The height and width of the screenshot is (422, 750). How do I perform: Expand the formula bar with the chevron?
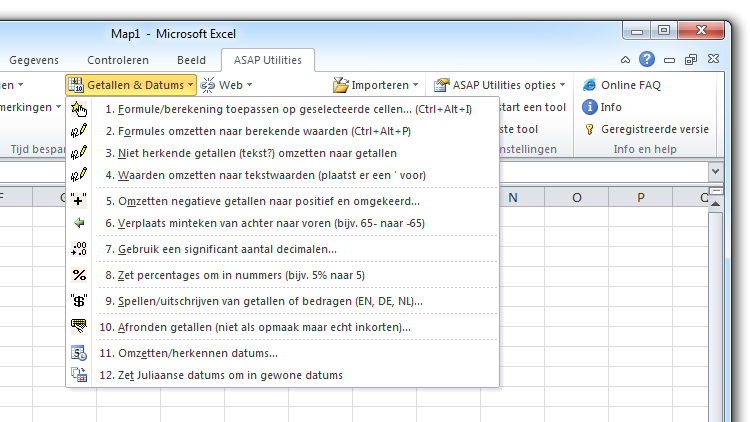(x=715, y=171)
